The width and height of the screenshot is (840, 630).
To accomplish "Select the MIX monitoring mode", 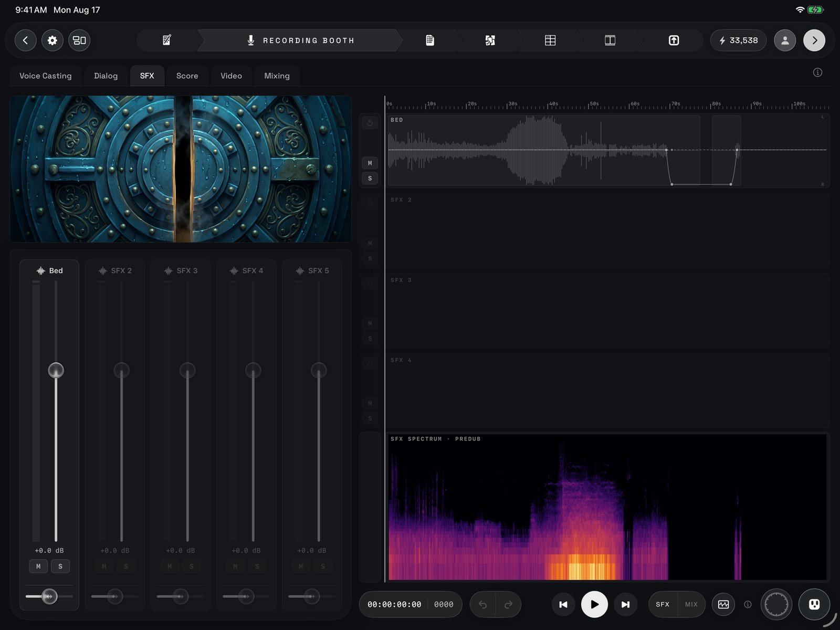I will tap(691, 605).
